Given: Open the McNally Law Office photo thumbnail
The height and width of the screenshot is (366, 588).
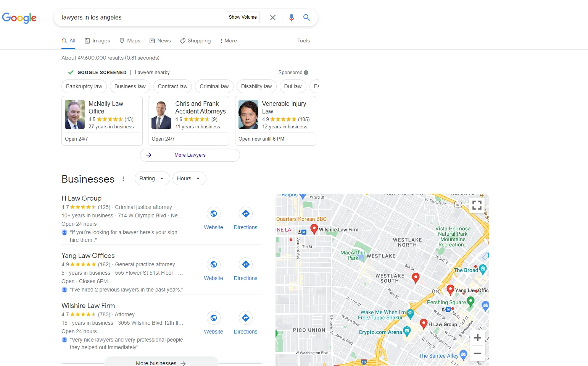Looking at the screenshot, I should pyautogui.click(x=75, y=115).
